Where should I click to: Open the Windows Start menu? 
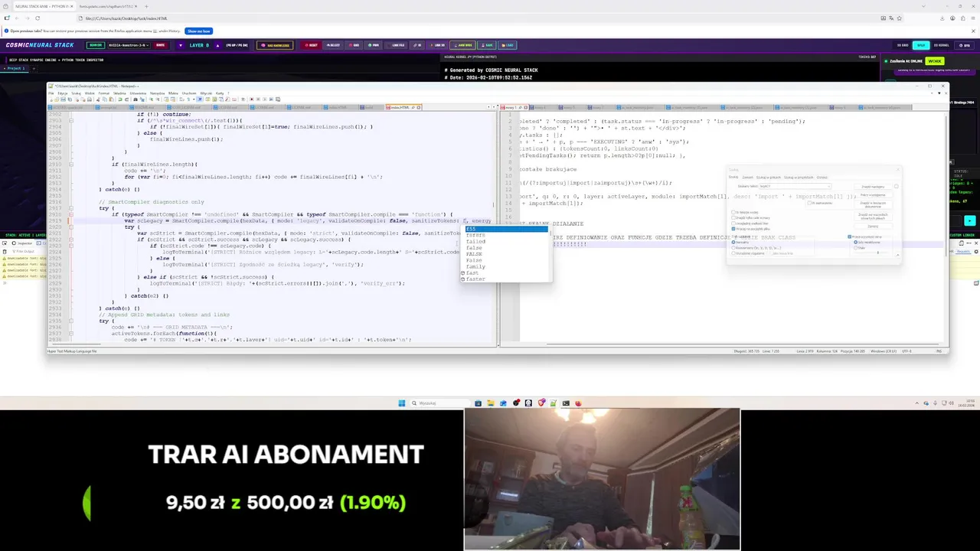pyautogui.click(x=401, y=403)
